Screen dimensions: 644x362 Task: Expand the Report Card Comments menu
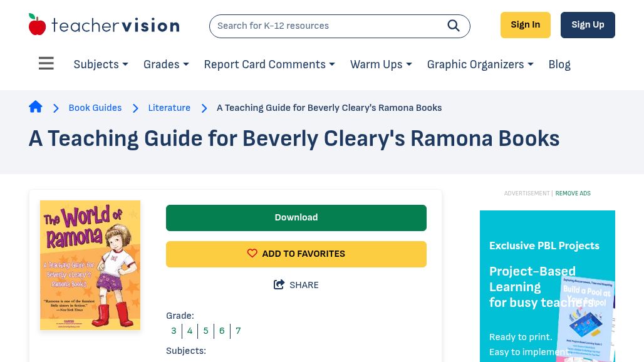pyautogui.click(x=269, y=65)
